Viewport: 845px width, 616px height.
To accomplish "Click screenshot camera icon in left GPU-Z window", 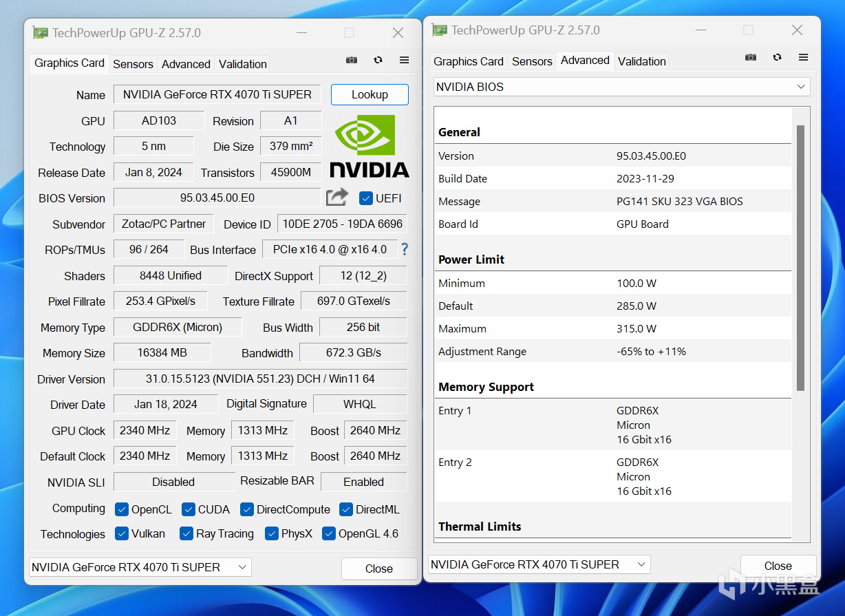I will click(352, 61).
